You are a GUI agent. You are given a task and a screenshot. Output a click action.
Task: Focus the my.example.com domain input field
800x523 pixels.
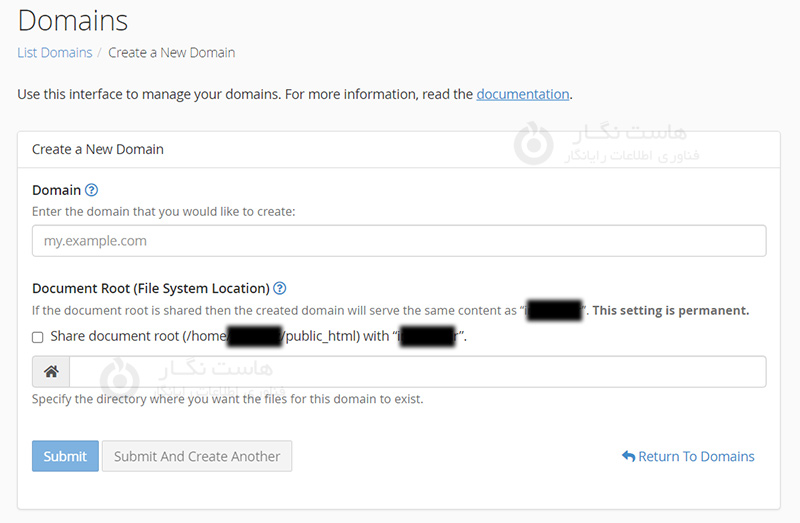coord(399,241)
